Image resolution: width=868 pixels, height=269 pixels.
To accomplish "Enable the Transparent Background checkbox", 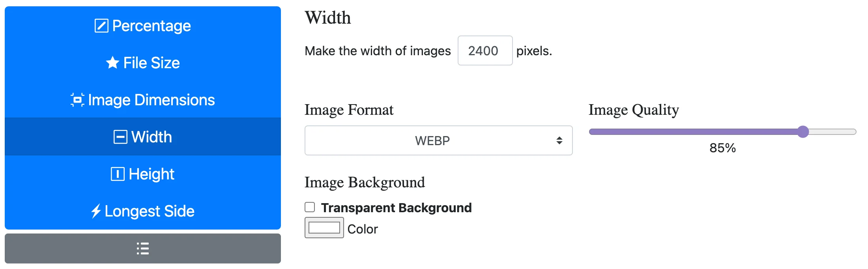I will [310, 207].
